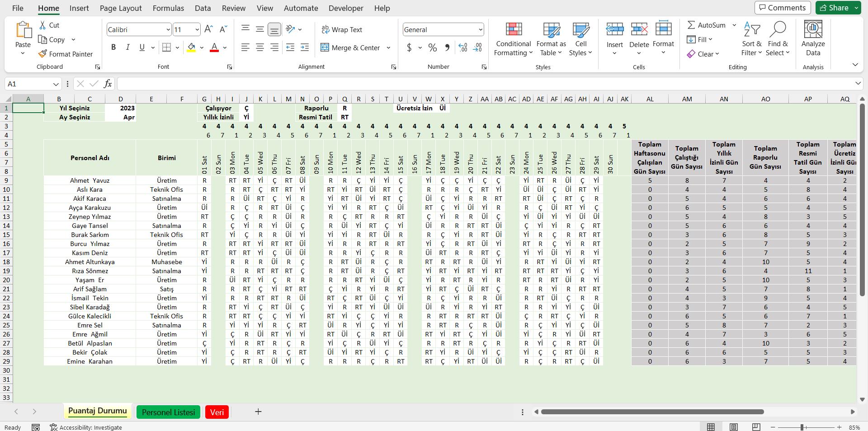Toggle Wrap Text on selected cells

coord(341,29)
